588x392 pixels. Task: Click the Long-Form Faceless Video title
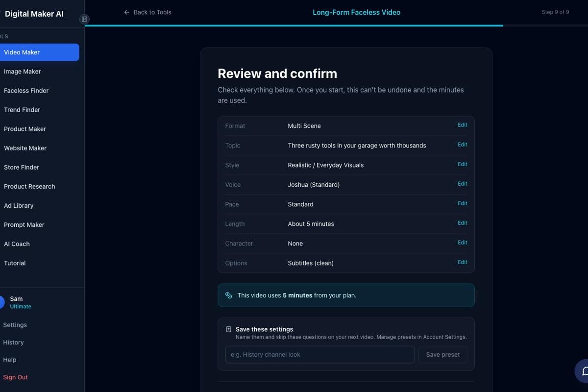point(357,12)
